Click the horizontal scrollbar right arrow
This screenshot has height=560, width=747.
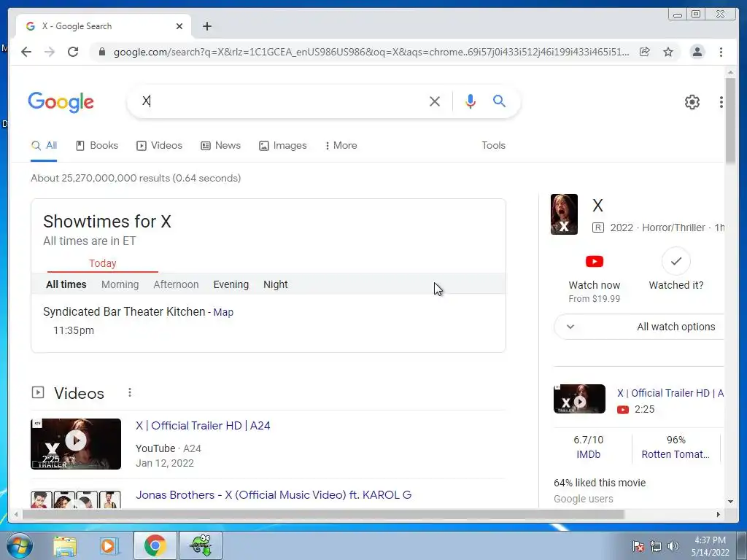[719, 514]
